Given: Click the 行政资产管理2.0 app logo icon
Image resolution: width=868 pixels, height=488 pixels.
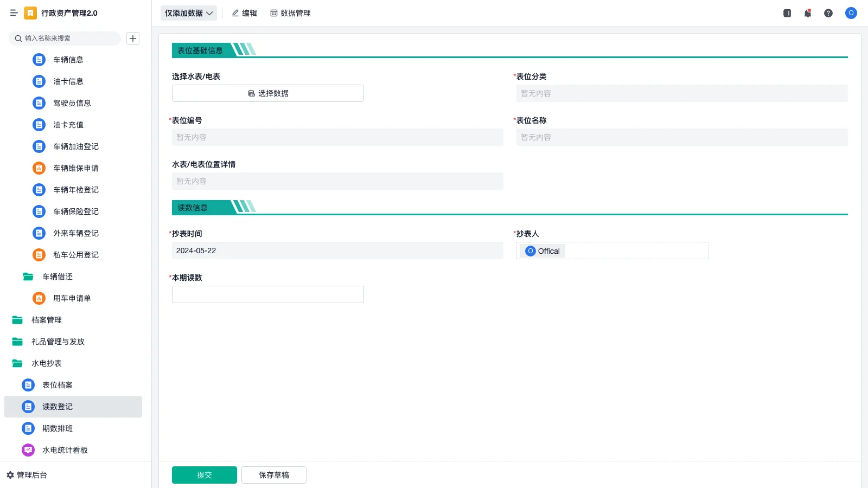Looking at the screenshot, I should click(30, 13).
